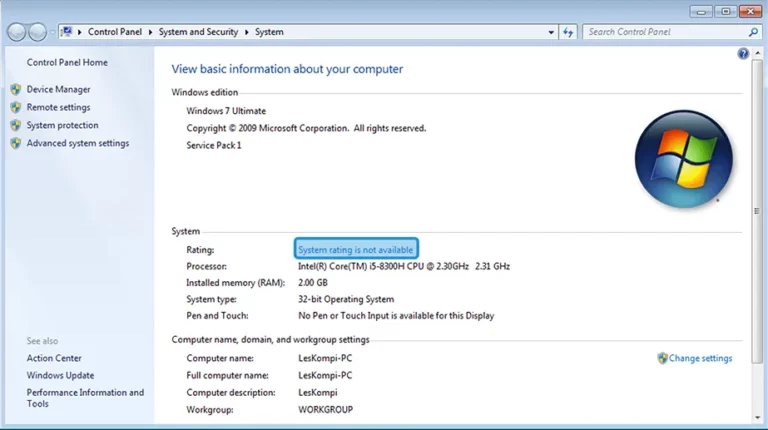The height and width of the screenshot is (430, 768).
Task: Click the Windows 7 Ultimate text
Action: coord(226,111)
